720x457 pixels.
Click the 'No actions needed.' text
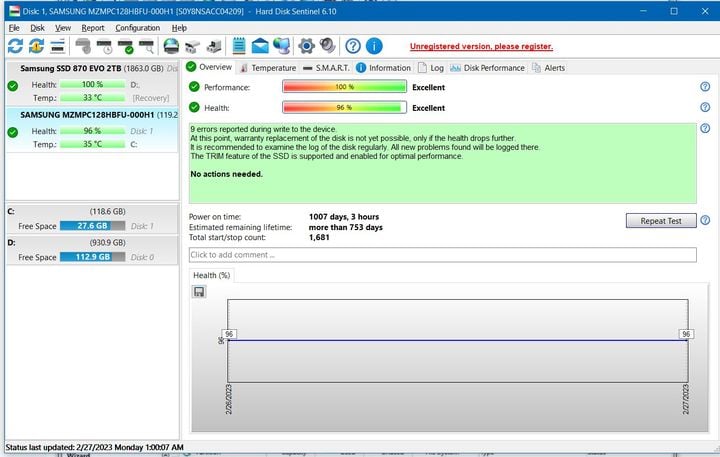(226, 174)
